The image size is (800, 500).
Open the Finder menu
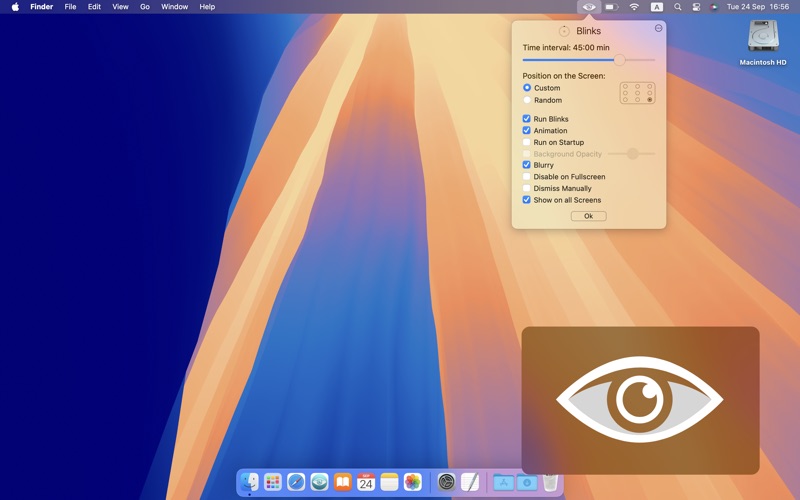point(41,7)
